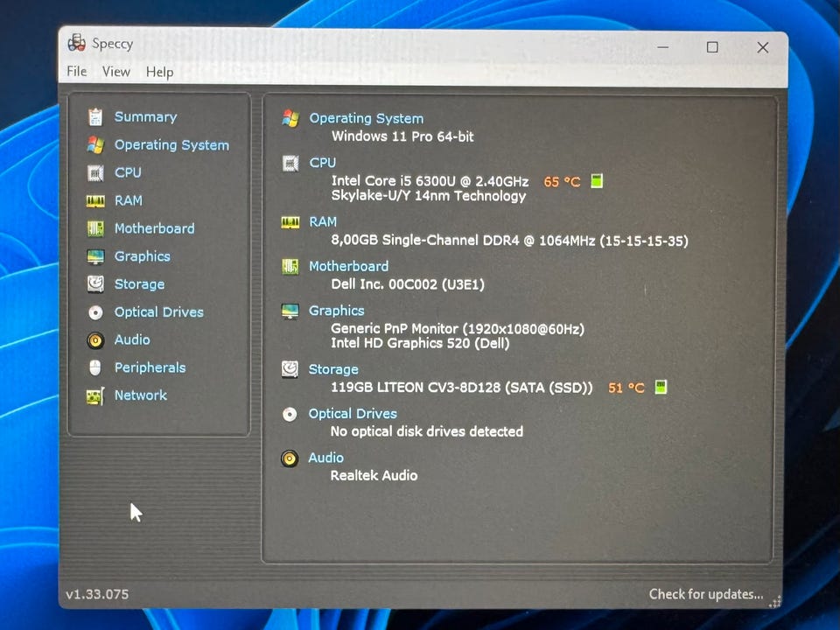
Task: Click the Motherboard icon in sidebar
Action: (x=95, y=228)
